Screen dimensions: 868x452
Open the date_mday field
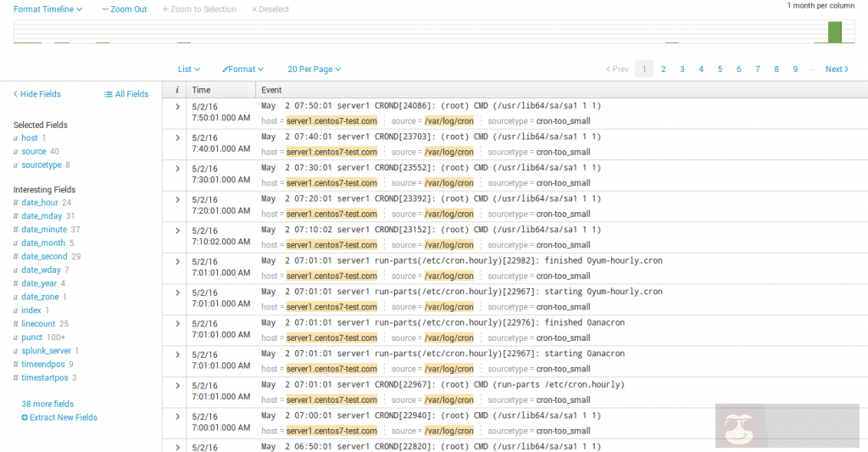[42, 216]
